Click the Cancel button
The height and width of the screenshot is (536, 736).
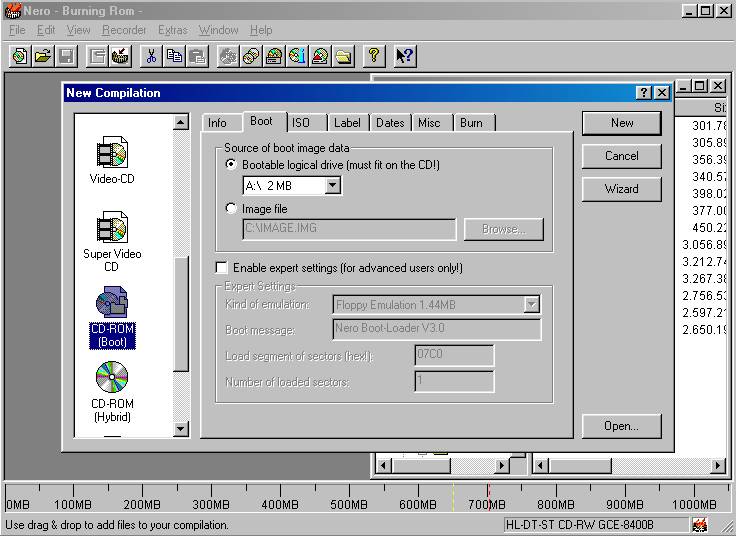[621, 156]
